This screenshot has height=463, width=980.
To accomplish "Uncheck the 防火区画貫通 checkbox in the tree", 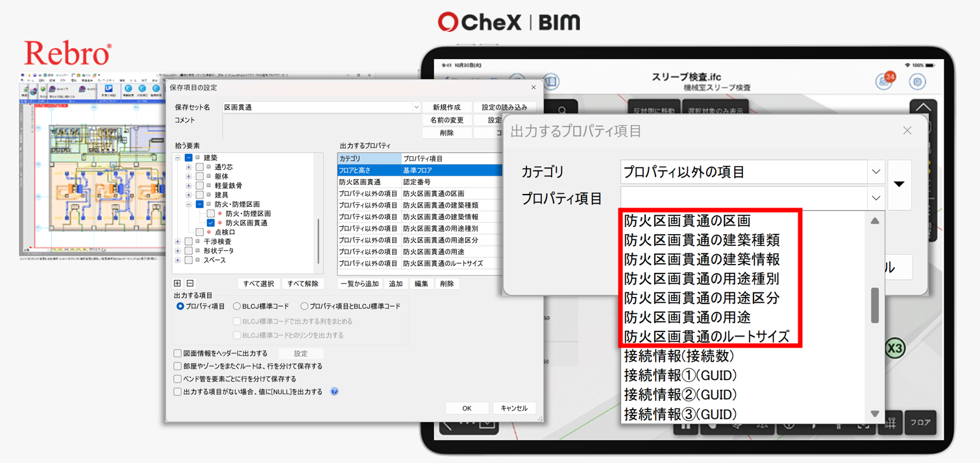I will tap(211, 223).
